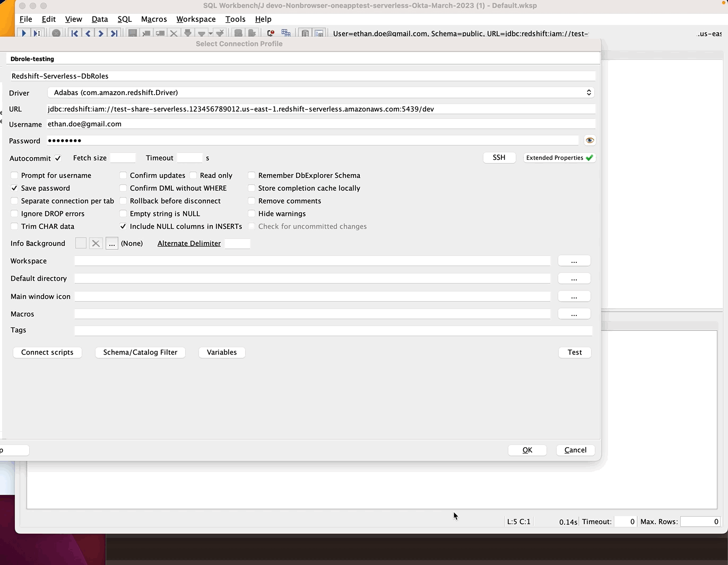Click the Ignore errors toolbar icon
The width and height of the screenshot is (728, 565).
coord(271,33)
